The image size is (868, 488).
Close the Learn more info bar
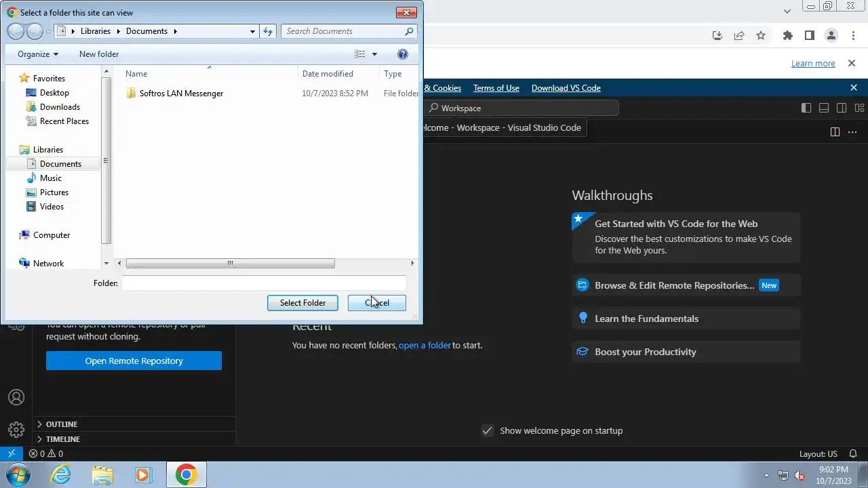click(852, 63)
